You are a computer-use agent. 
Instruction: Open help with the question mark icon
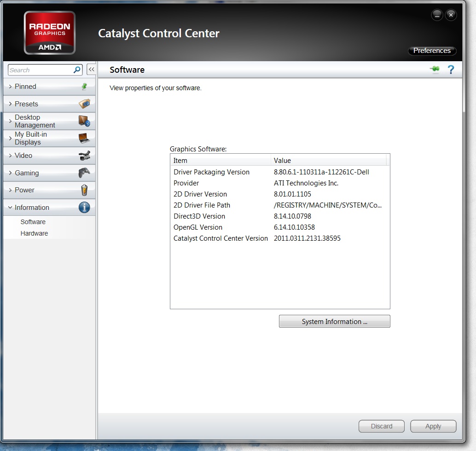[x=451, y=69]
